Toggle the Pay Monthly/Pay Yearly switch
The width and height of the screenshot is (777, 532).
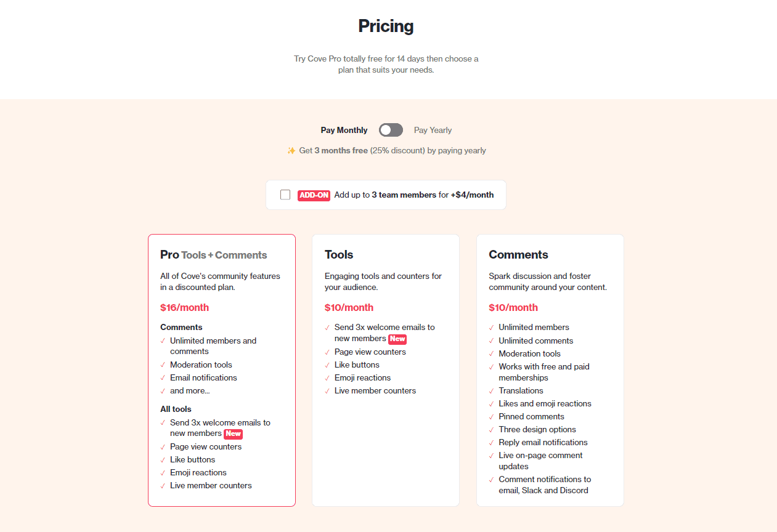(391, 130)
